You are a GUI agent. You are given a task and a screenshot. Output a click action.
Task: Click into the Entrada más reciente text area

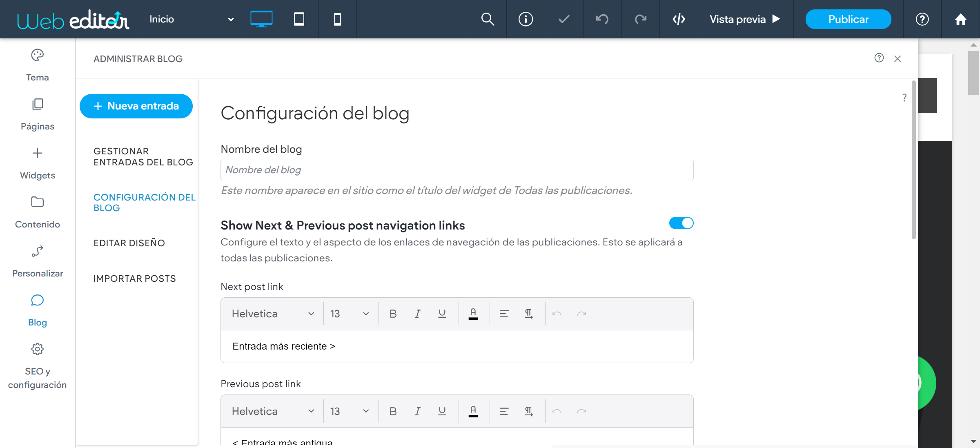point(457,346)
